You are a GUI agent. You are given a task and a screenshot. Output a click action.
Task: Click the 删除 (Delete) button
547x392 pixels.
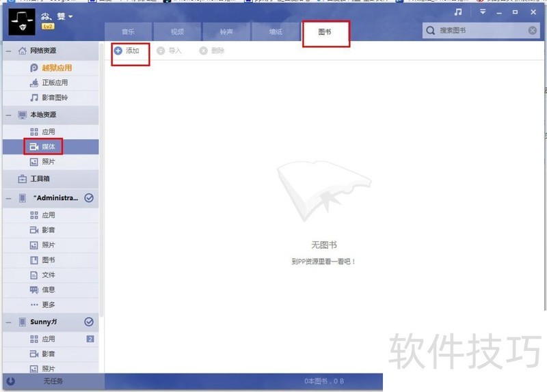tap(211, 51)
